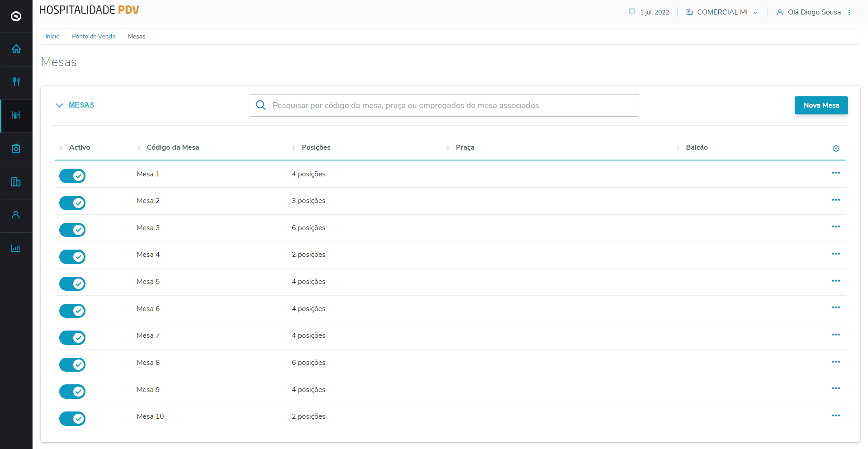
Task: Click the calendar icon beside the date
Action: 631,12
